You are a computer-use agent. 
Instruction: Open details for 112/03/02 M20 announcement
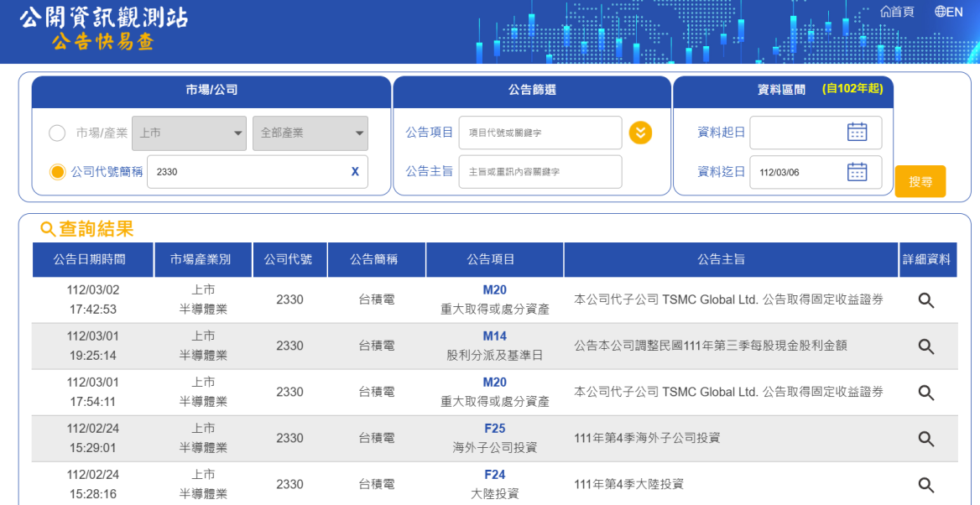(925, 300)
